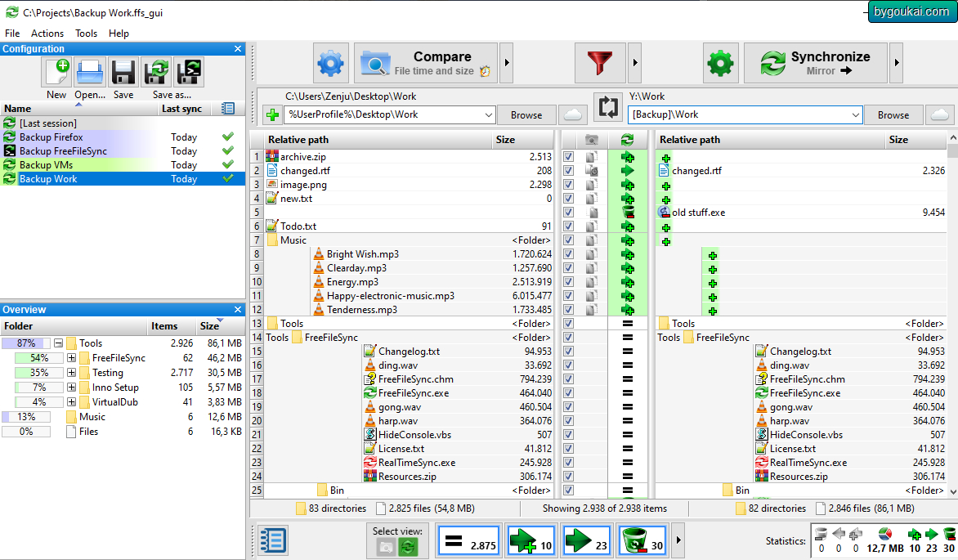
Task: Add folder pair with green plus icon
Action: [x=272, y=115]
